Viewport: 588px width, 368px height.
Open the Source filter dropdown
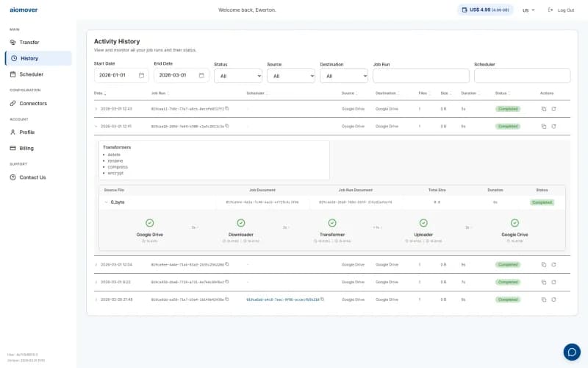[290, 76]
